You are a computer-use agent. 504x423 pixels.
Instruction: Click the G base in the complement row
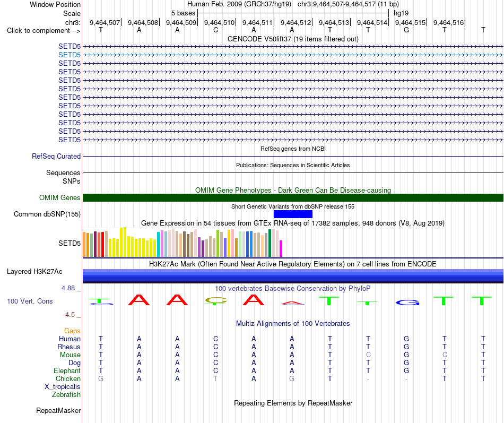click(x=406, y=30)
